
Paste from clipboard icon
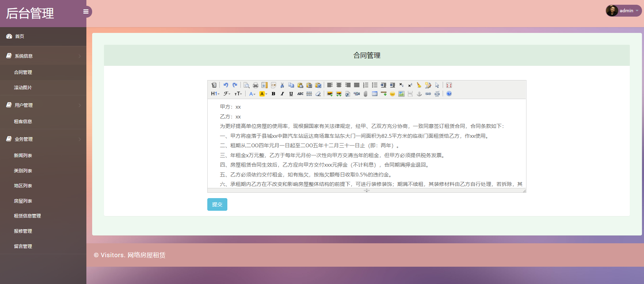point(300,85)
